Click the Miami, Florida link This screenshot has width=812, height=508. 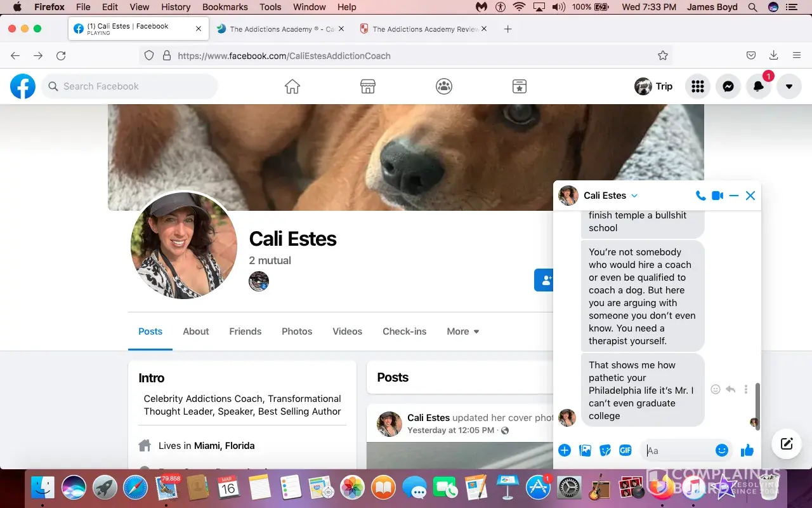pyautogui.click(x=224, y=446)
